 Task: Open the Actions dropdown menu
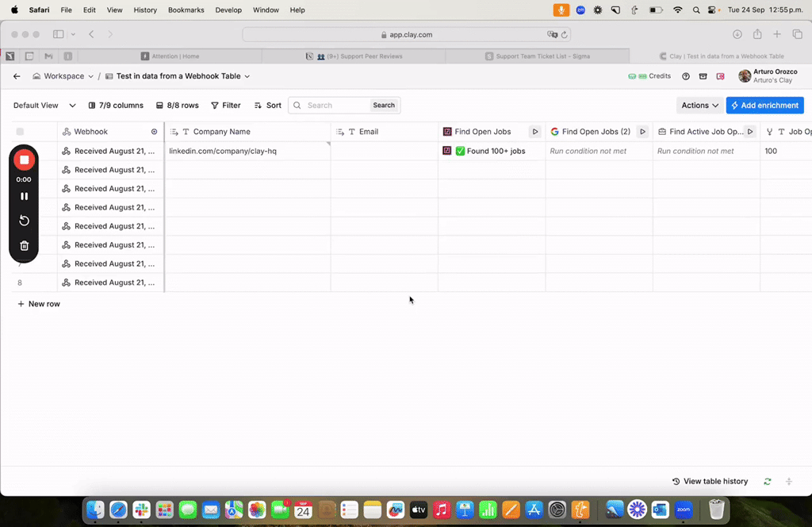[699, 105]
